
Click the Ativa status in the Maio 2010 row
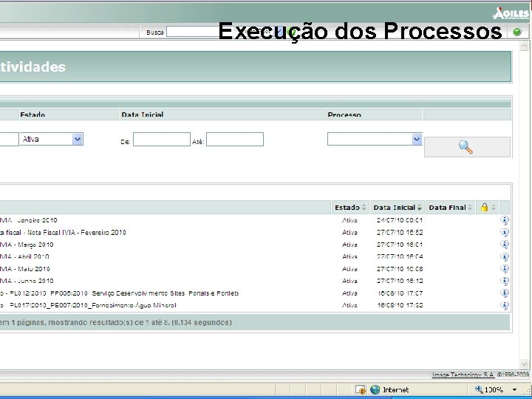pos(349,269)
